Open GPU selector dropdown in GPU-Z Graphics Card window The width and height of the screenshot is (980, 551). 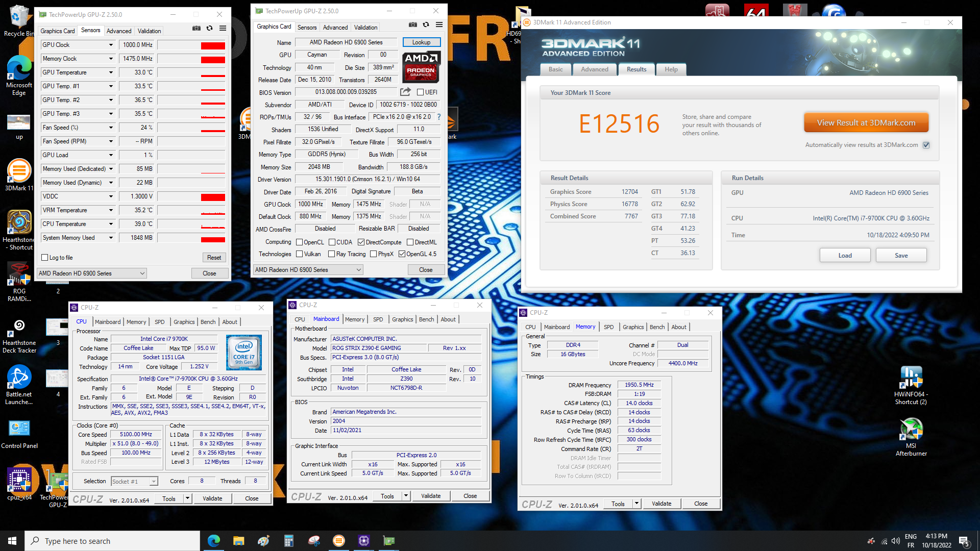(x=308, y=270)
